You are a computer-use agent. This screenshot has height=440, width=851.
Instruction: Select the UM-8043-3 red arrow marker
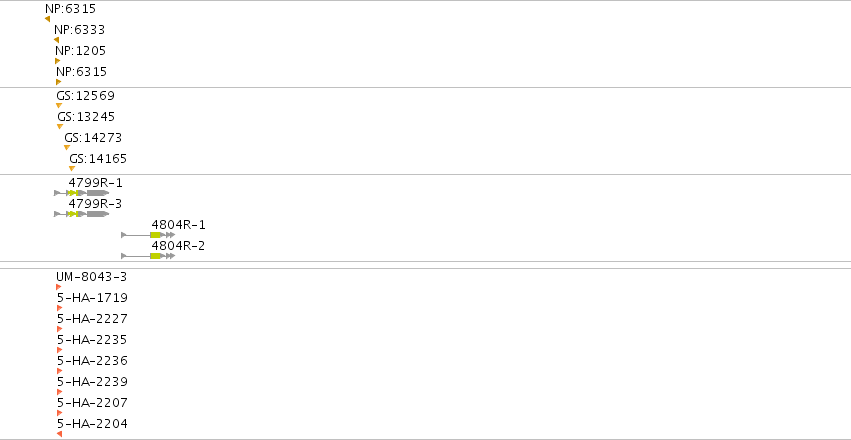click(x=59, y=287)
